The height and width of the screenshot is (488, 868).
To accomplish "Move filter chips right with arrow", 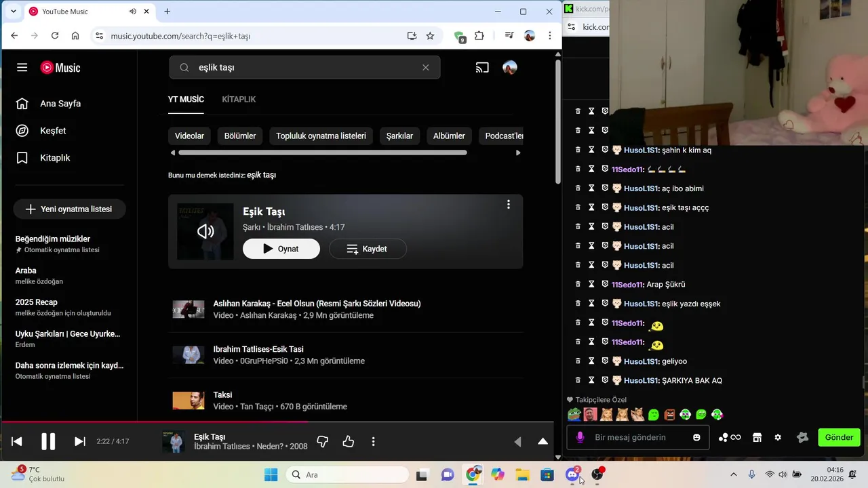I will pos(518,152).
